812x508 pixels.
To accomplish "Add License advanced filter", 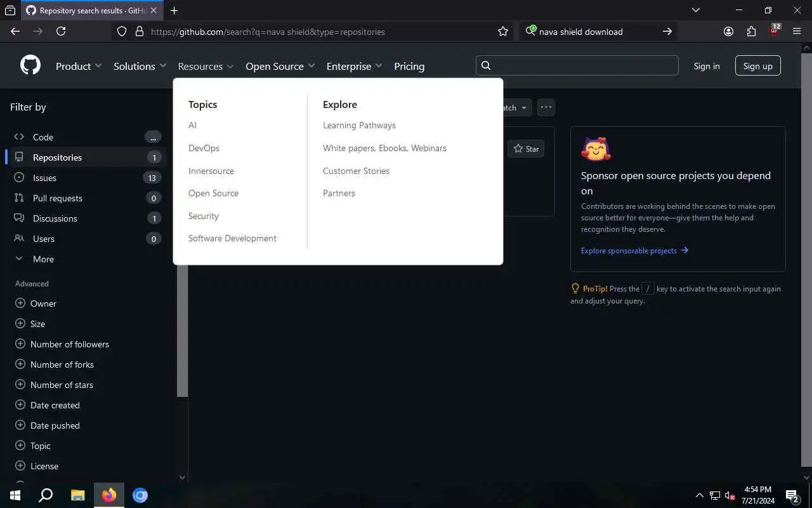I will point(37,466).
